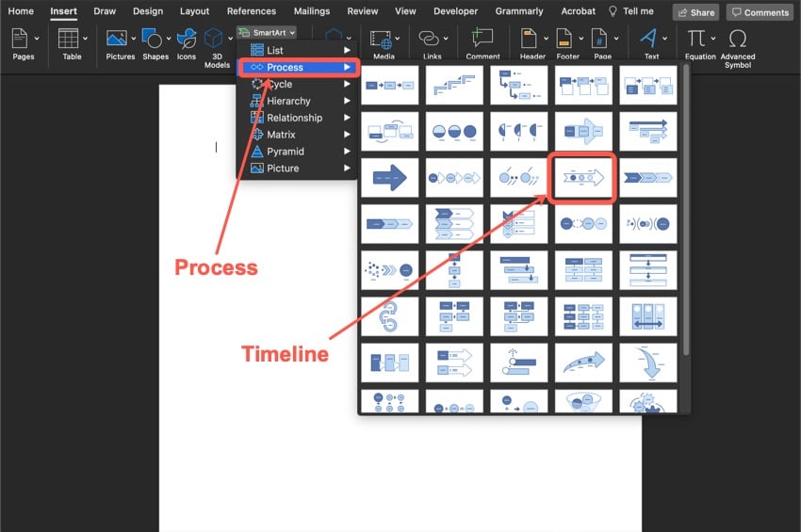801x532 pixels.
Task: Switch to the Developer tab
Action: 456,11
